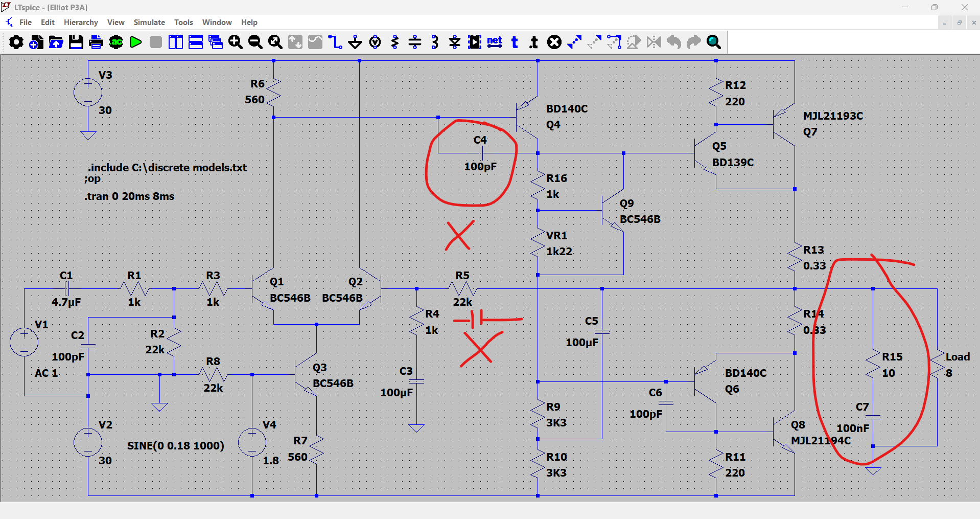Screen dimensions: 980x519
Task: Open the Simulate menu
Action: [x=149, y=22]
